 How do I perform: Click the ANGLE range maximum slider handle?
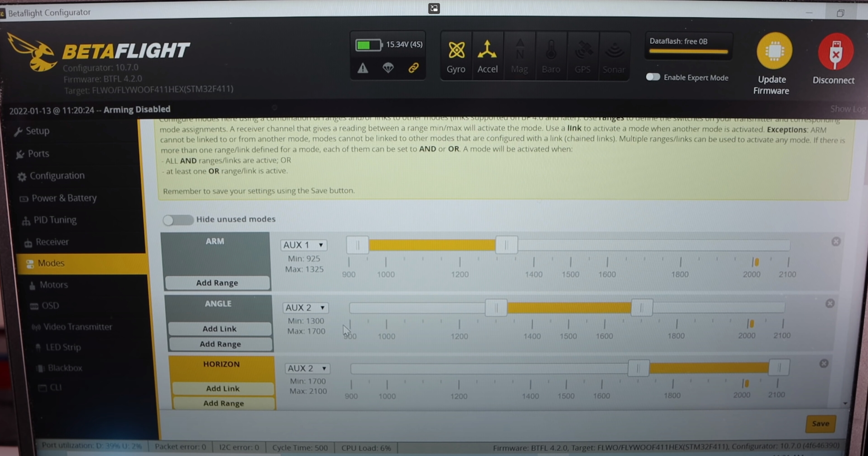tap(642, 307)
